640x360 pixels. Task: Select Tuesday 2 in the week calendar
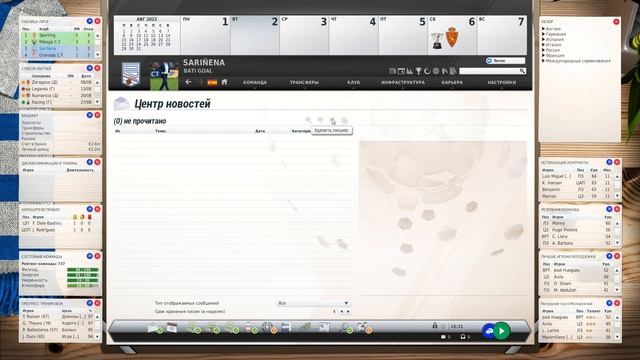pos(255,35)
